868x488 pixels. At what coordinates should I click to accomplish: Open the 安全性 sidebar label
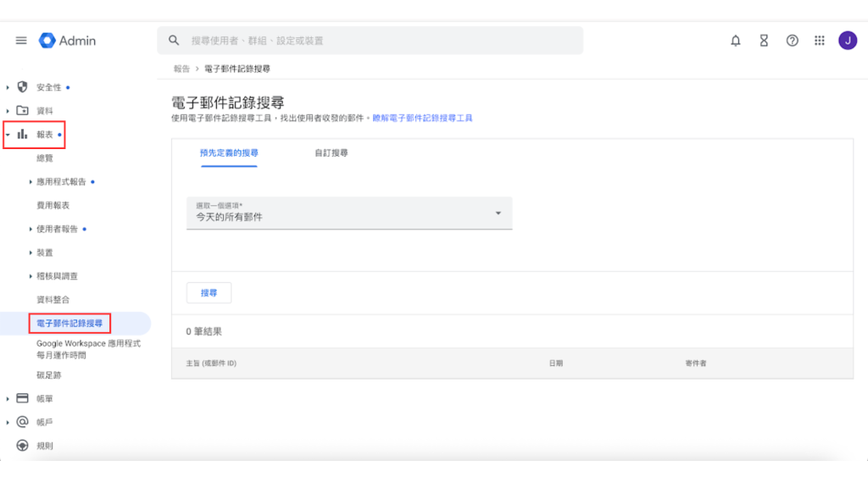point(48,87)
